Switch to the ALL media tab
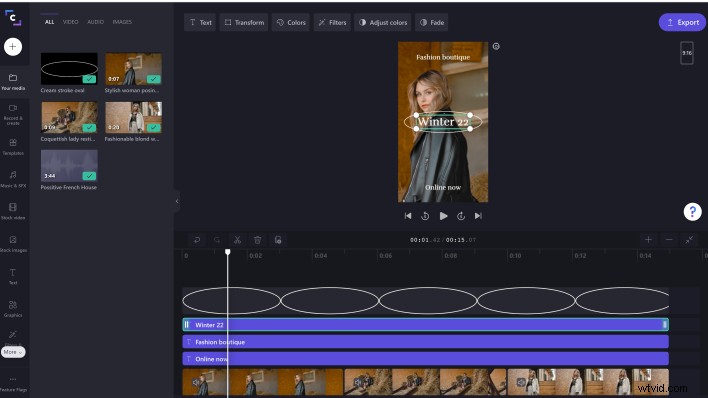This screenshot has height=398, width=708. pos(49,22)
